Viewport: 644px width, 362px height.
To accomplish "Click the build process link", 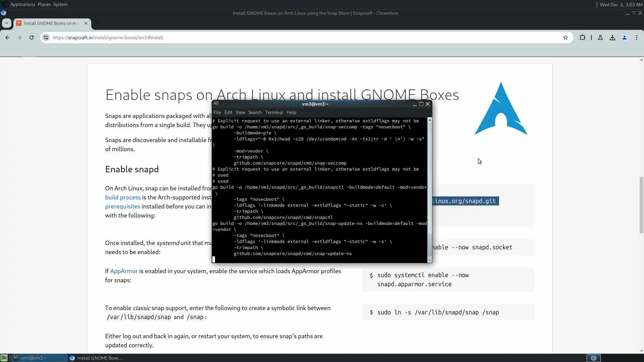I will tap(123, 197).
